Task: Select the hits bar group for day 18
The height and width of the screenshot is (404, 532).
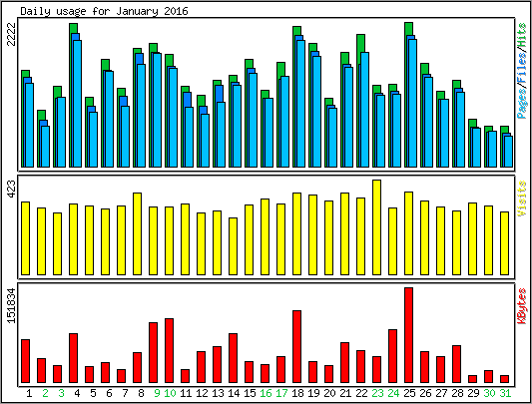Action: point(298,97)
